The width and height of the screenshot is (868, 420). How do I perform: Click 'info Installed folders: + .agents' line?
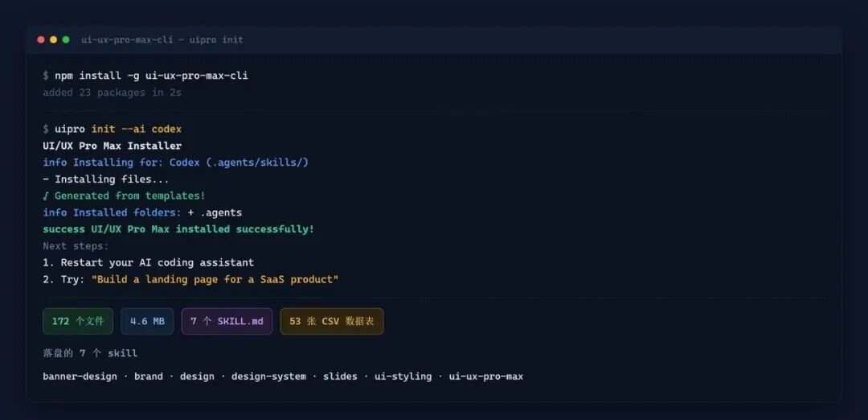click(x=142, y=212)
